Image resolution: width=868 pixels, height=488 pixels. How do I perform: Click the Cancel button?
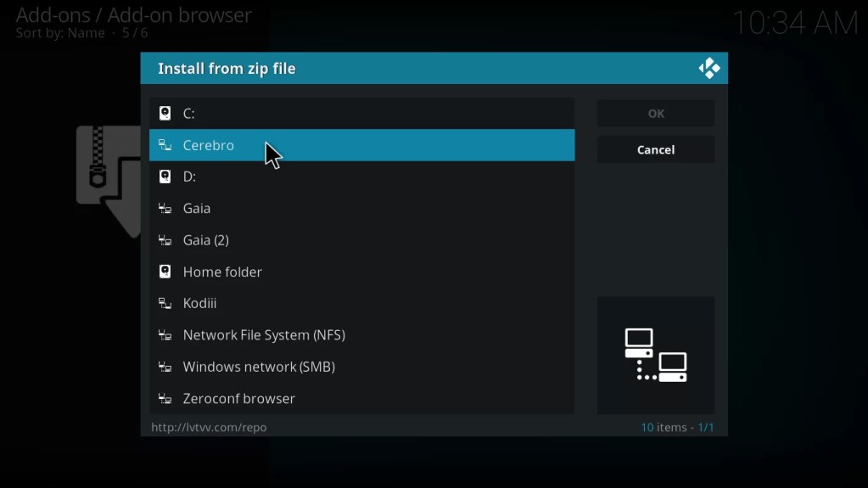tap(656, 149)
